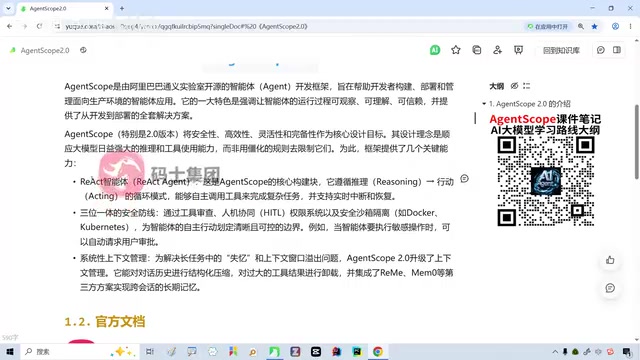Click the AgentScope2.0 document logo icon
Screen dimensions: 640x360
(x=13, y=50)
